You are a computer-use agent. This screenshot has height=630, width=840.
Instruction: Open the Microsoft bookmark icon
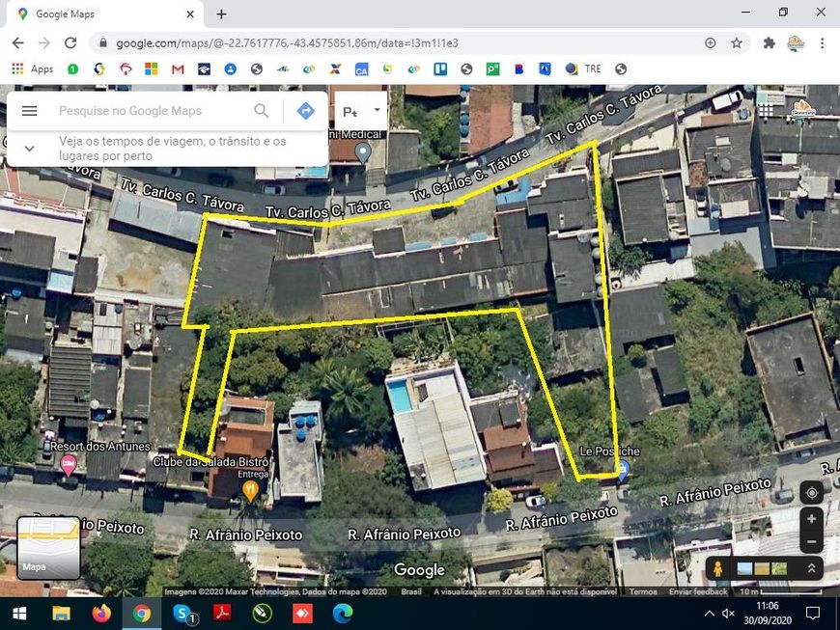(x=151, y=69)
